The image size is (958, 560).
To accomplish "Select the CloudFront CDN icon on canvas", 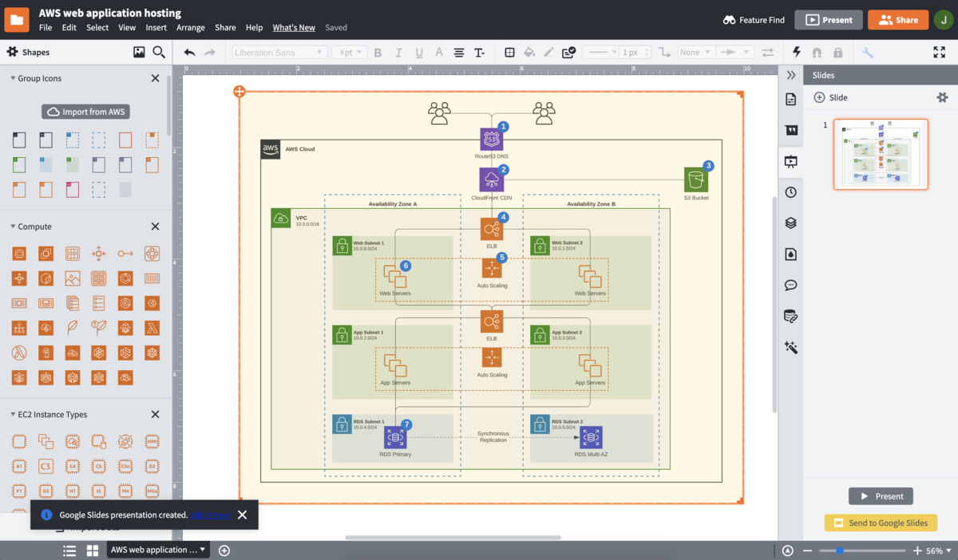I will click(492, 179).
